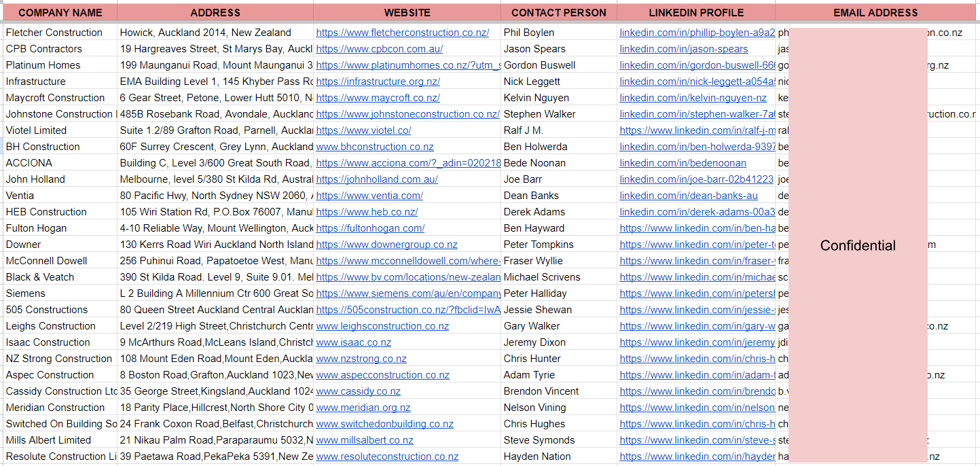The width and height of the screenshot is (980, 466).
Task: Open the downergroup.co.nz link
Action: 386,245
